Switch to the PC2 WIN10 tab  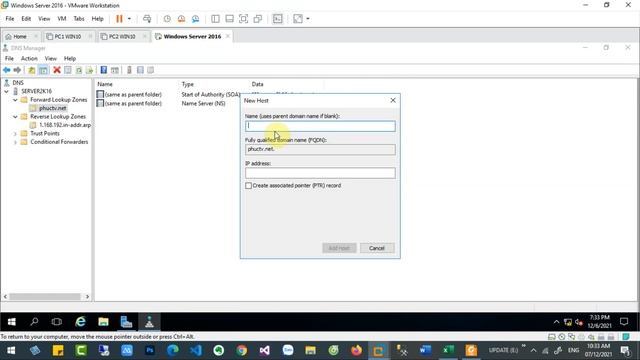pyautogui.click(x=122, y=37)
